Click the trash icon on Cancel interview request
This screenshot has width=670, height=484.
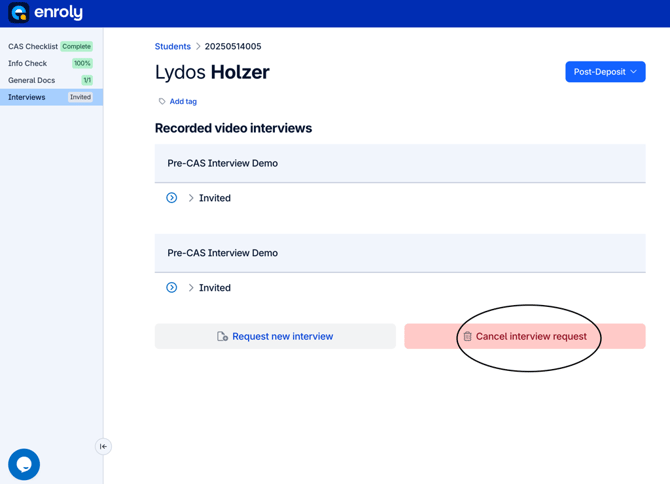click(467, 336)
